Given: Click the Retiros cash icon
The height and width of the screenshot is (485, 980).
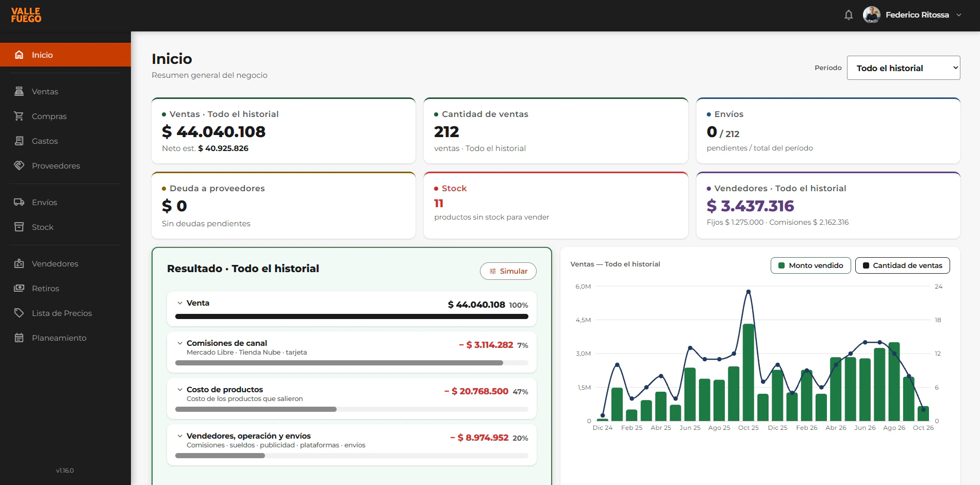Looking at the screenshot, I should tap(19, 288).
